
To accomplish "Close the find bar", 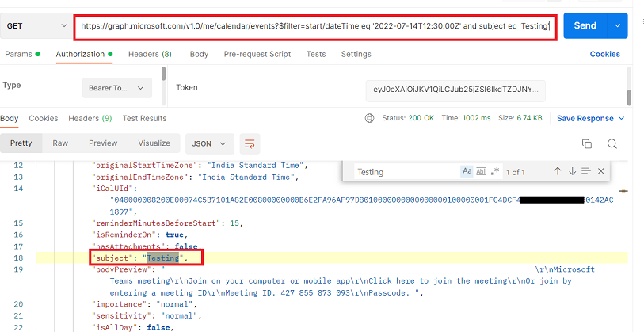I will point(601,171).
